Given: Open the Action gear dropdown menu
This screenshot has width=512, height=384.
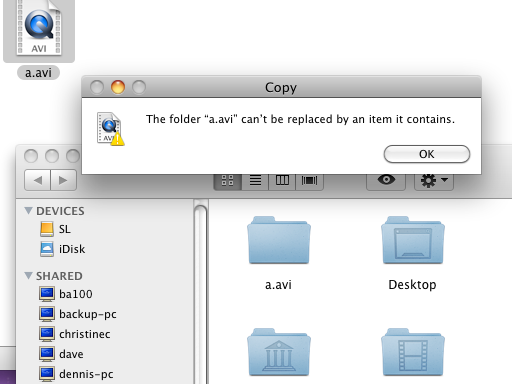Looking at the screenshot, I should tap(434, 180).
